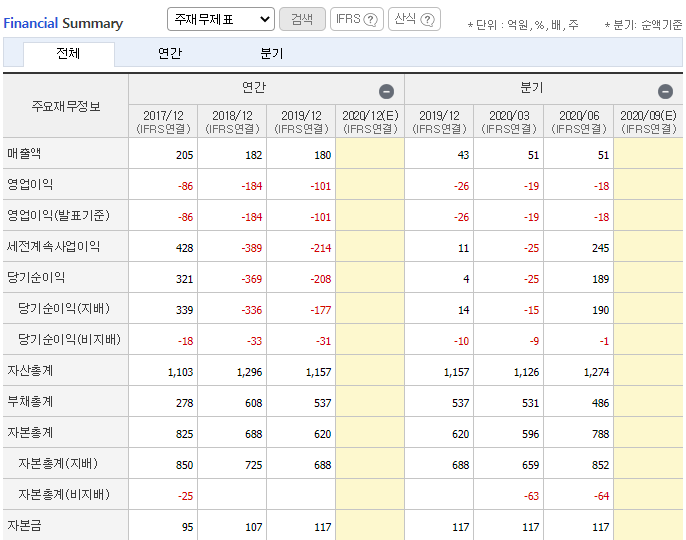686x540 pixels.
Task: Click the Financial Summary heading
Action: pos(63,23)
